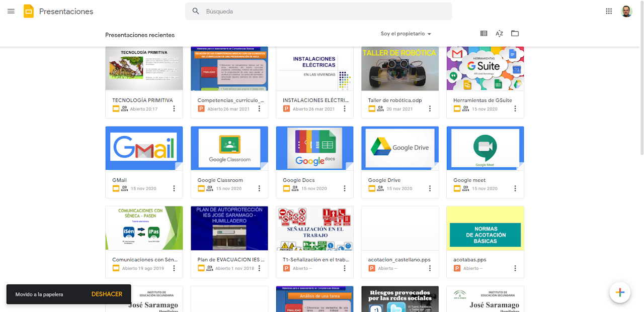Click DESHACER to undo the deletion
The height and width of the screenshot is (312, 644).
point(107,294)
